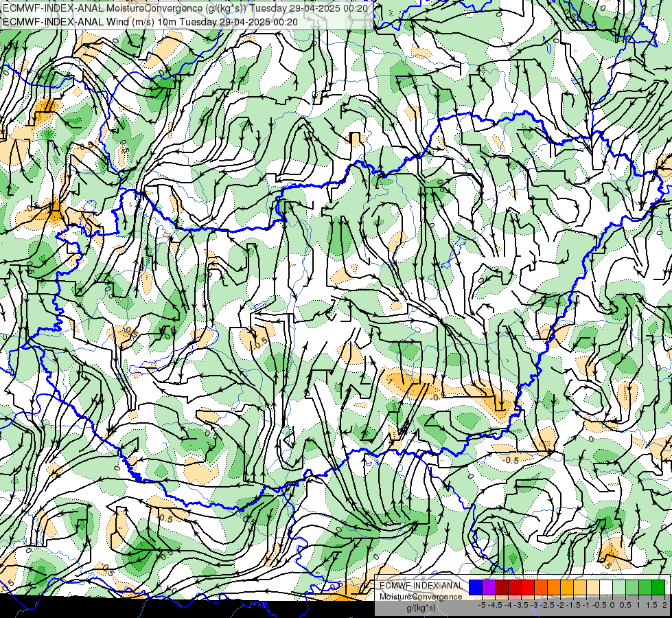Click the purple swatch in the legend
672x618 pixels.
click(x=489, y=587)
